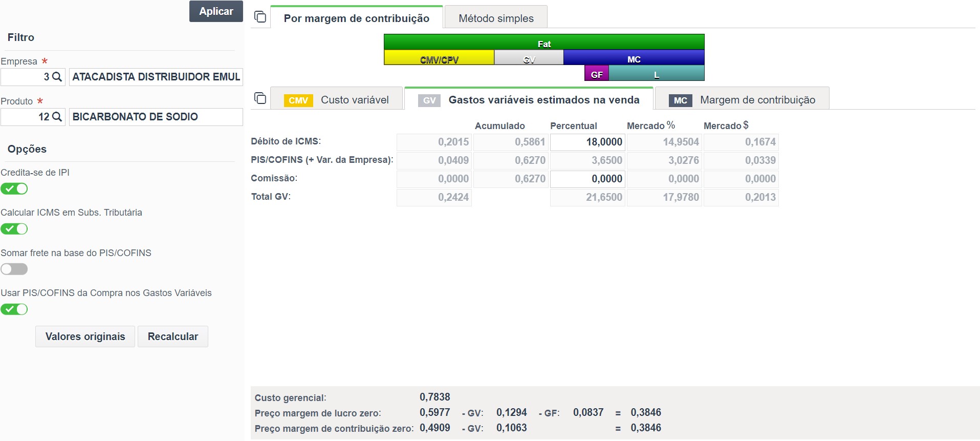Click the Produto search magnifier icon

(x=57, y=117)
